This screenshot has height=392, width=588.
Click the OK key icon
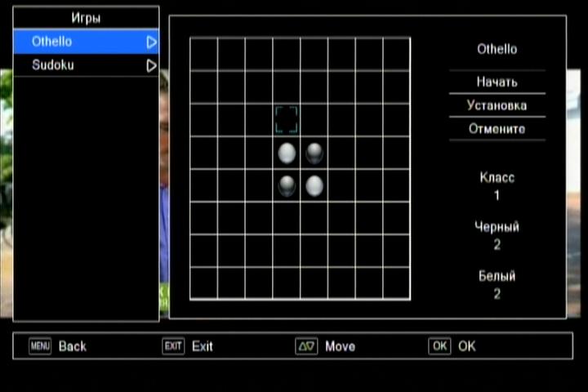(x=439, y=346)
